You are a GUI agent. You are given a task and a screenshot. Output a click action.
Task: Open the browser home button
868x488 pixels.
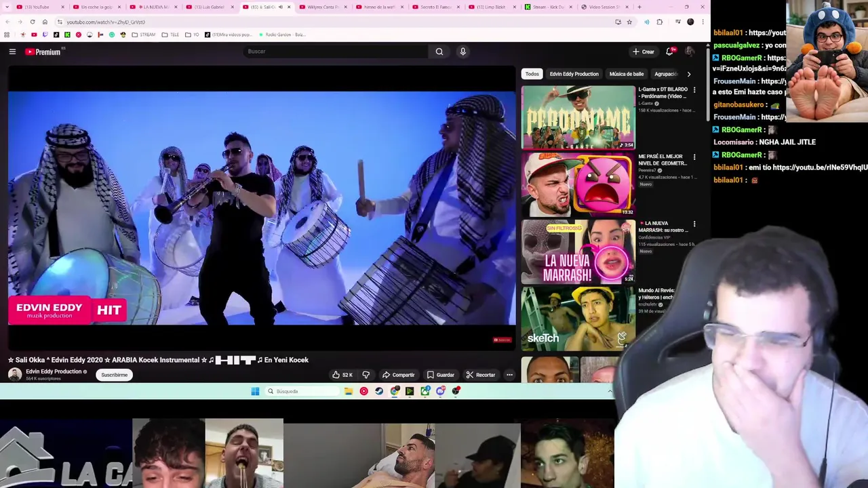[x=45, y=22]
